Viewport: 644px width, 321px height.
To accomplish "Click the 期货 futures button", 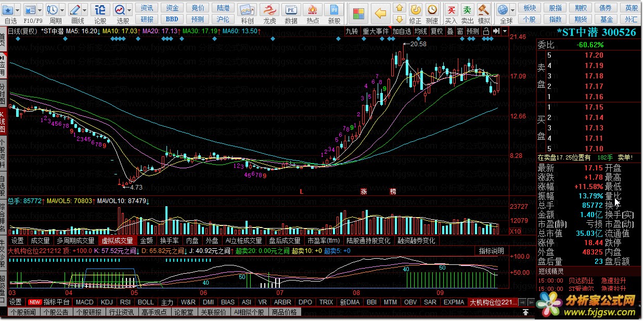I will [x=581, y=19].
